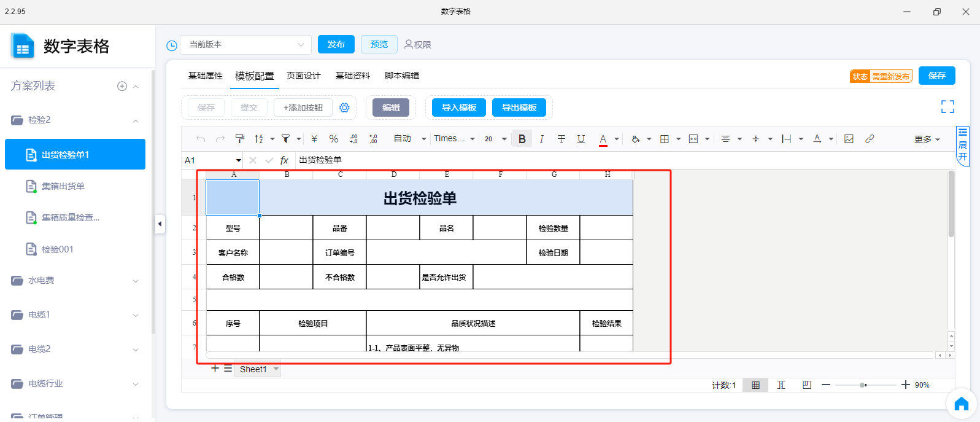This screenshot has height=422, width=980.
Task: Switch to the 基础资料 tab
Action: click(x=353, y=76)
